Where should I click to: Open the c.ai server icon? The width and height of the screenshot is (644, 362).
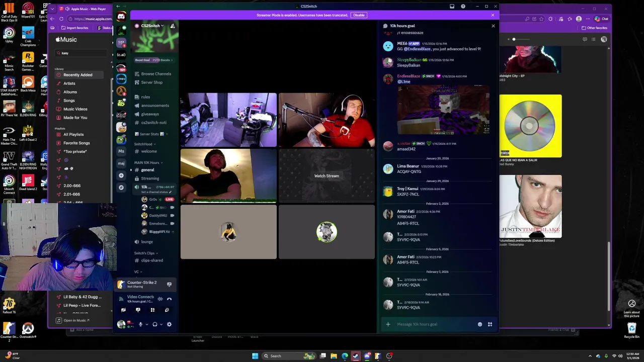click(x=121, y=55)
